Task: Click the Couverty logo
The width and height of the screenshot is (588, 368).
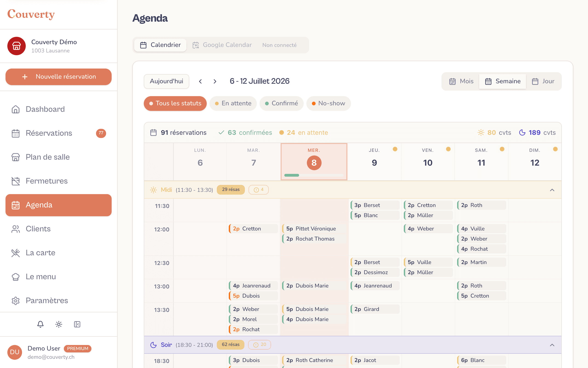Action: (x=31, y=14)
